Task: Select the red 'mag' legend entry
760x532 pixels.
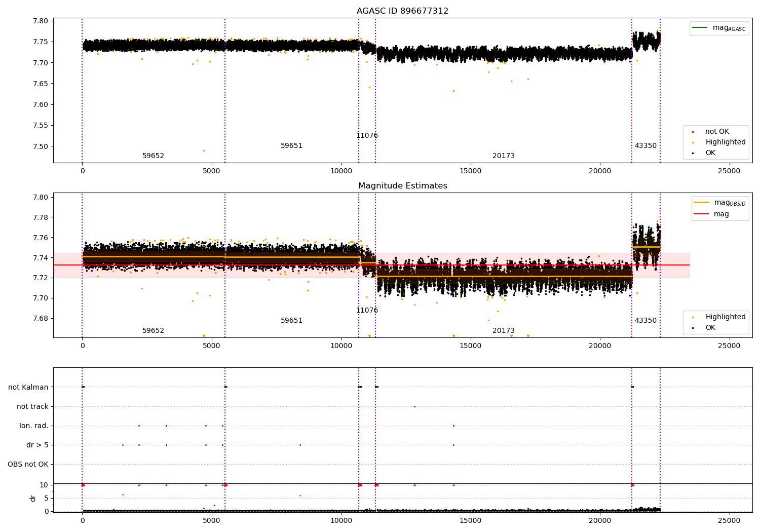Action: click(x=711, y=214)
